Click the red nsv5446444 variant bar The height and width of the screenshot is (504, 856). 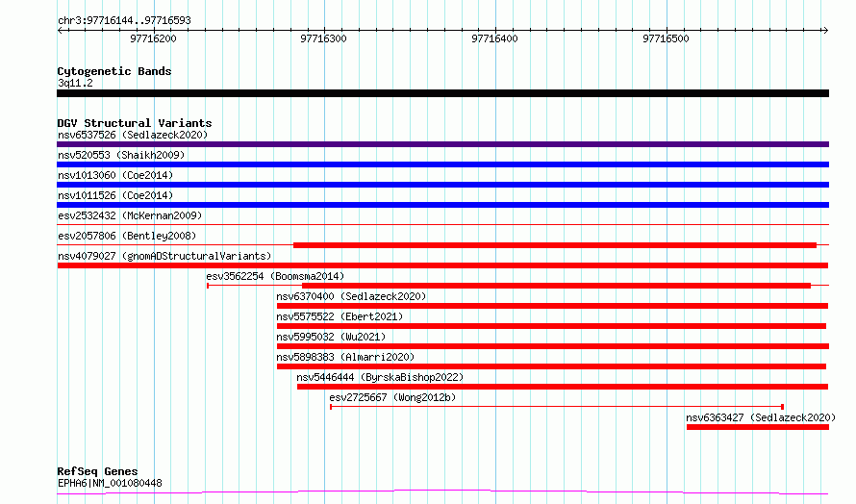coord(563,387)
